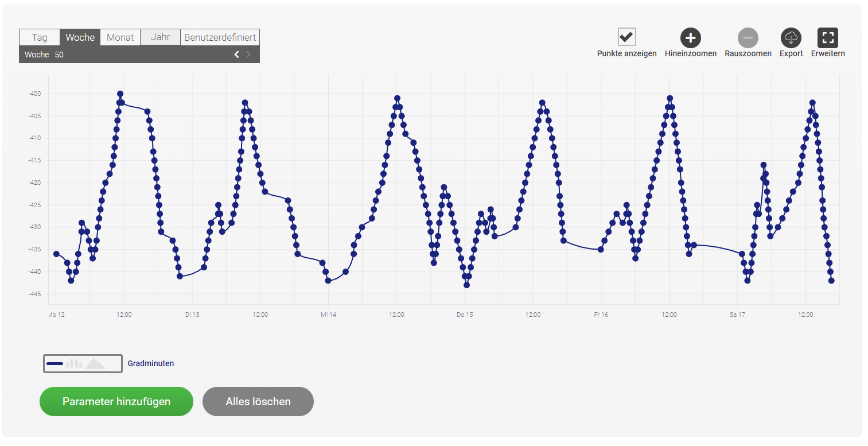Open the Benutzerdefiniert range tab
This screenshot has width=868, height=446.
pyautogui.click(x=220, y=37)
